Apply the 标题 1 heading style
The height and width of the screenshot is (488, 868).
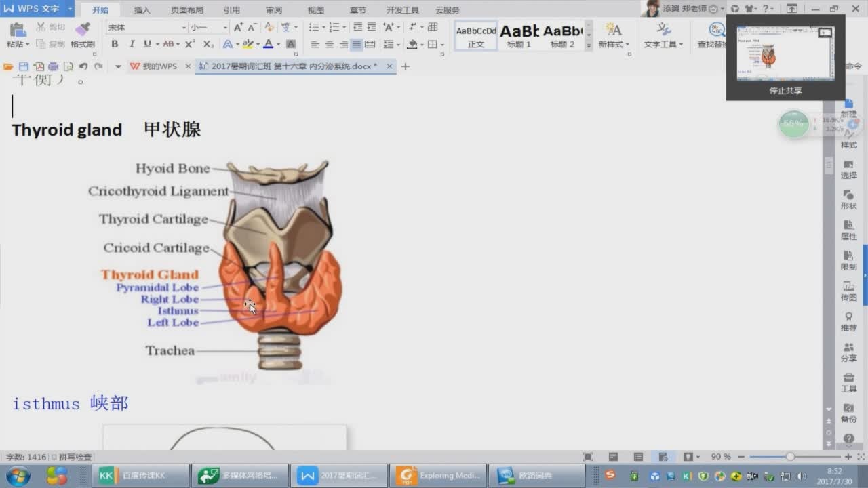tap(519, 35)
